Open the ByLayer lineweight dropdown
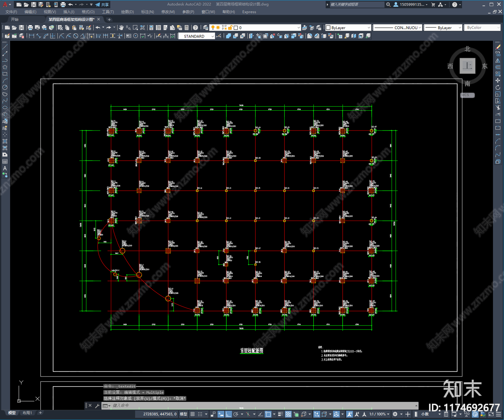 click(x=443, y=28)
